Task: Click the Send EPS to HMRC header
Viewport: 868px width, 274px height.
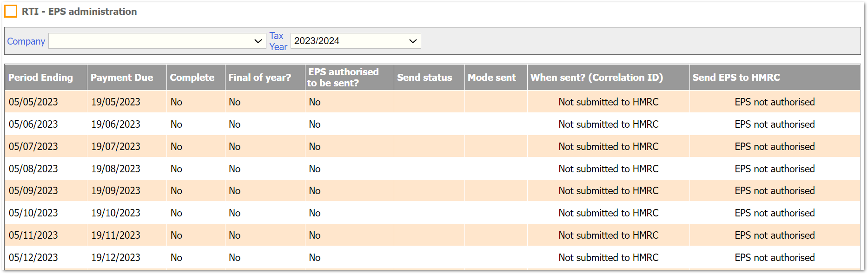Action: (x=736, y=78)
